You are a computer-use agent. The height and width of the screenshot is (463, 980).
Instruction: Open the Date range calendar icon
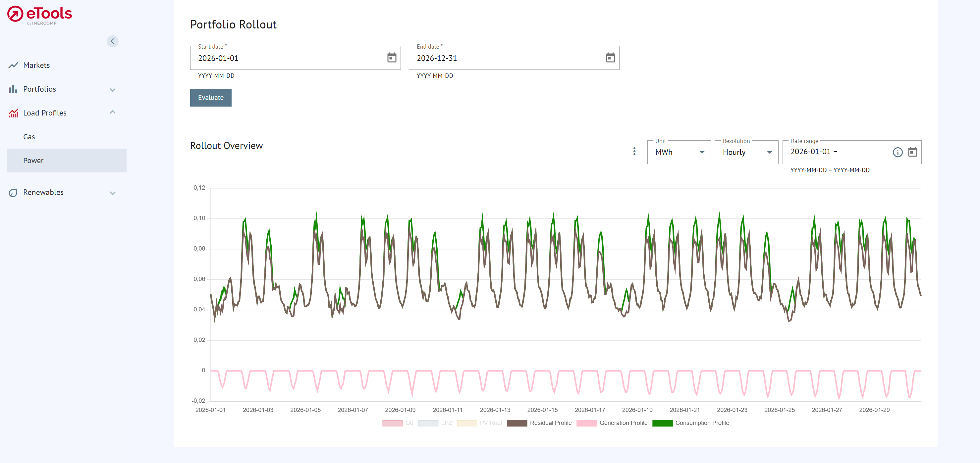[x=912, y=152]
